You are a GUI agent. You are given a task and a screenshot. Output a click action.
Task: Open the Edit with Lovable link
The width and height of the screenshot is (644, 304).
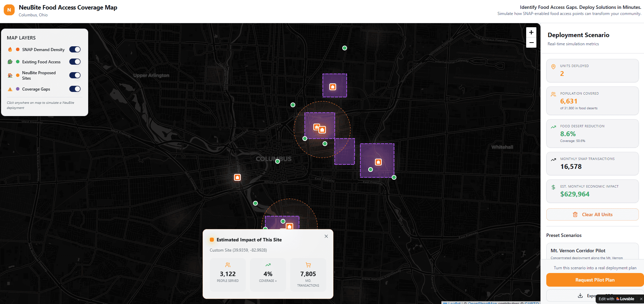616,299
